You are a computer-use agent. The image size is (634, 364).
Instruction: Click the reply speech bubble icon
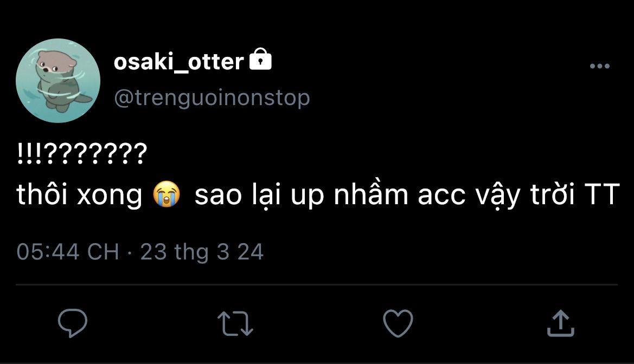click(73, 323)
